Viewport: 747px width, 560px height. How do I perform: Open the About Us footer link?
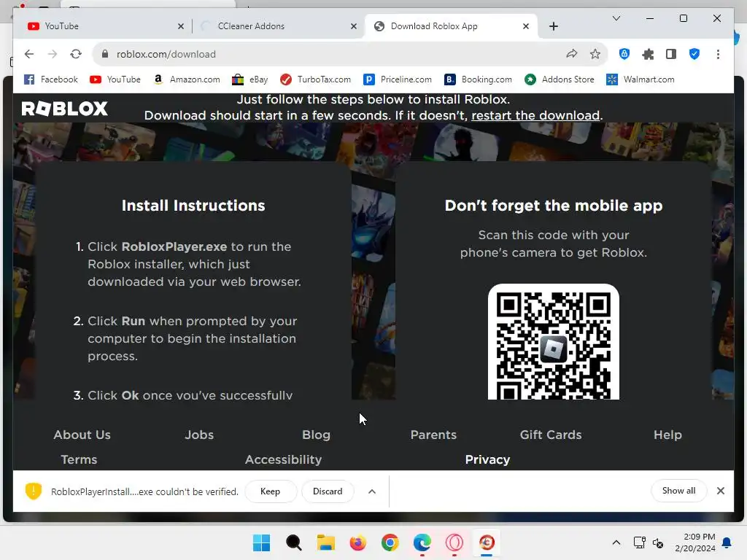[82, 435]
